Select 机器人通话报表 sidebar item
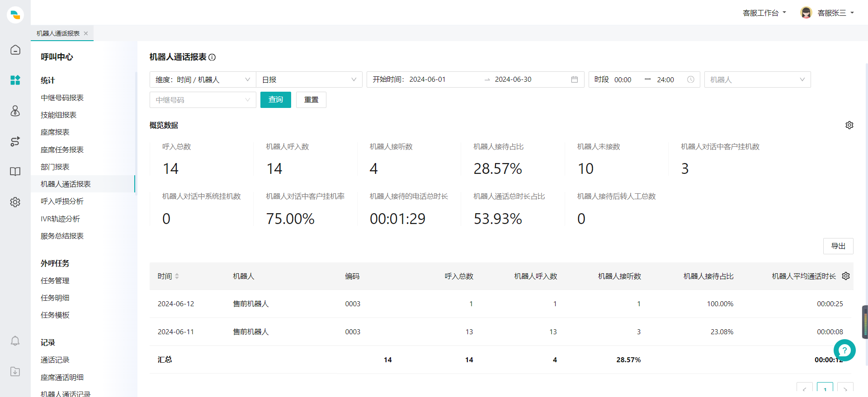The image size is (868, 397). [x=83, y=184]
